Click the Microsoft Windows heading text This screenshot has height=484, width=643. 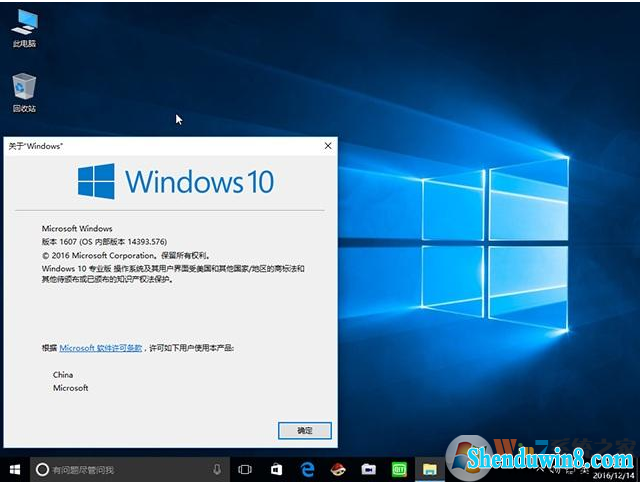77,228
